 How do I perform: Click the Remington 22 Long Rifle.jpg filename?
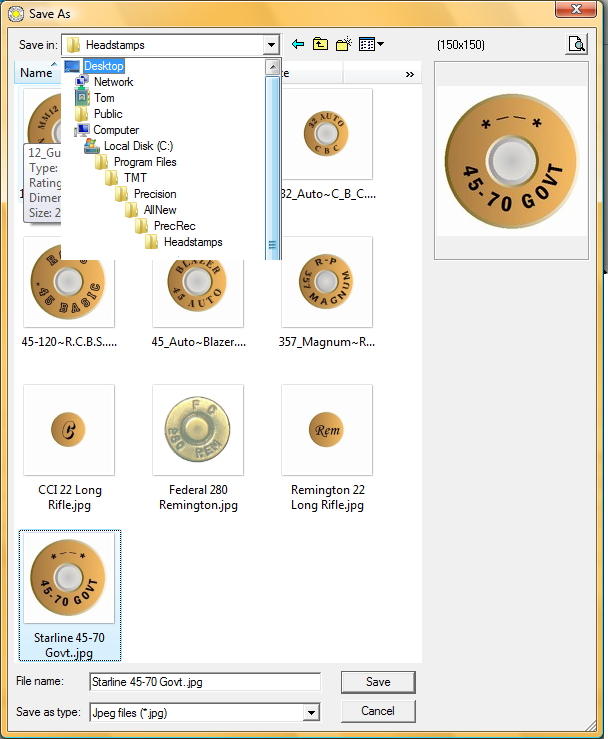[327, 497]
